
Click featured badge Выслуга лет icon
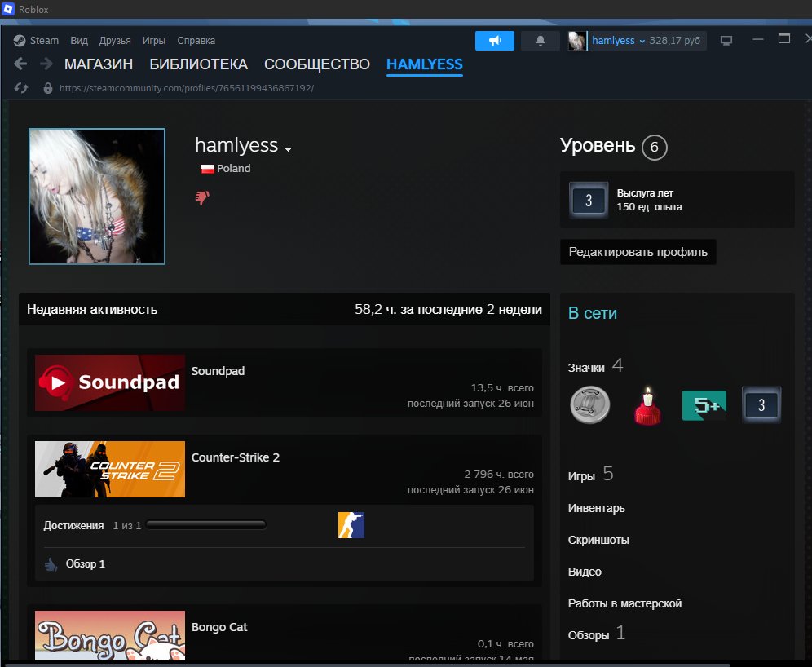pyautogui.click(x=589, y=200)
